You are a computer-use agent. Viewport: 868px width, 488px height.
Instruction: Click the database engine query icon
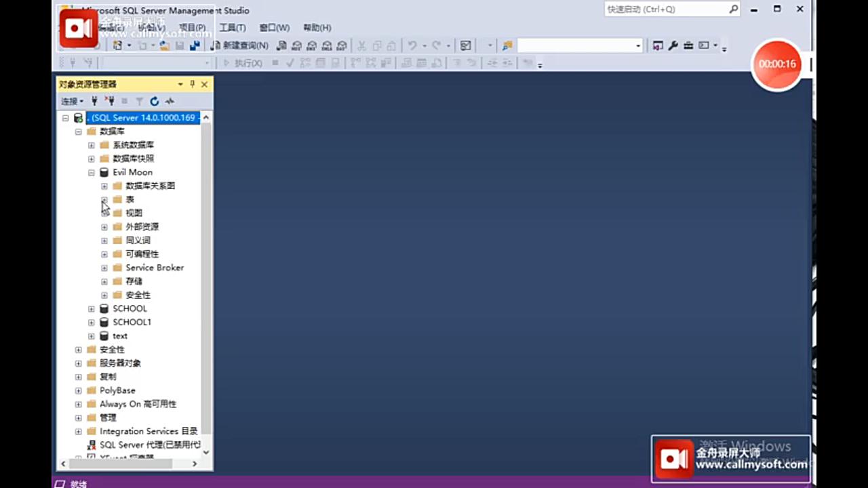tap(281, 45)
